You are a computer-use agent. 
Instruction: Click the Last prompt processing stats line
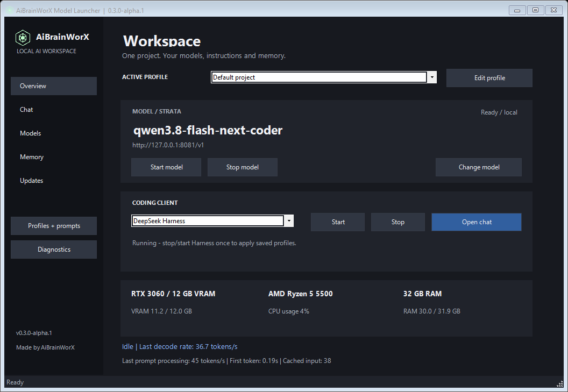[226, 360]
